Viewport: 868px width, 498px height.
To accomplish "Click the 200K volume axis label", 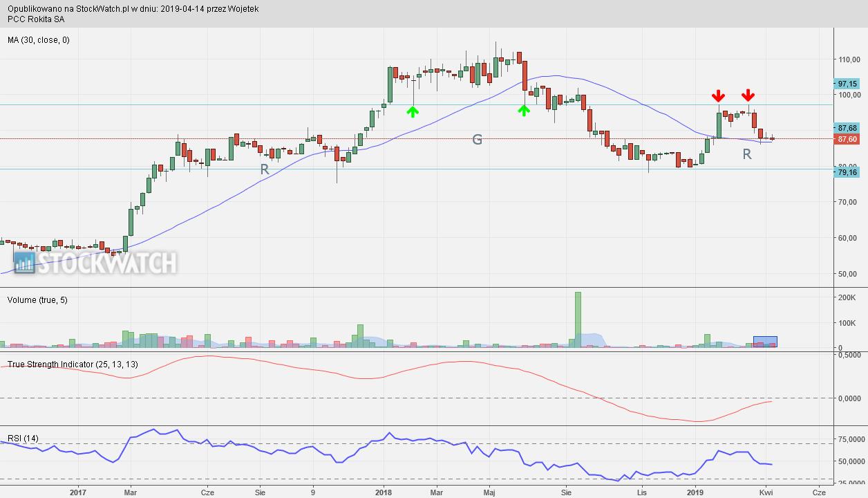I will click(x=847, y=297).
